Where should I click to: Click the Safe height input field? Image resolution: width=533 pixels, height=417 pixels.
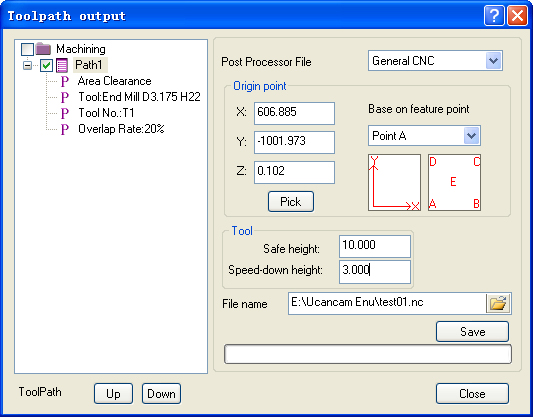point(375,246)
